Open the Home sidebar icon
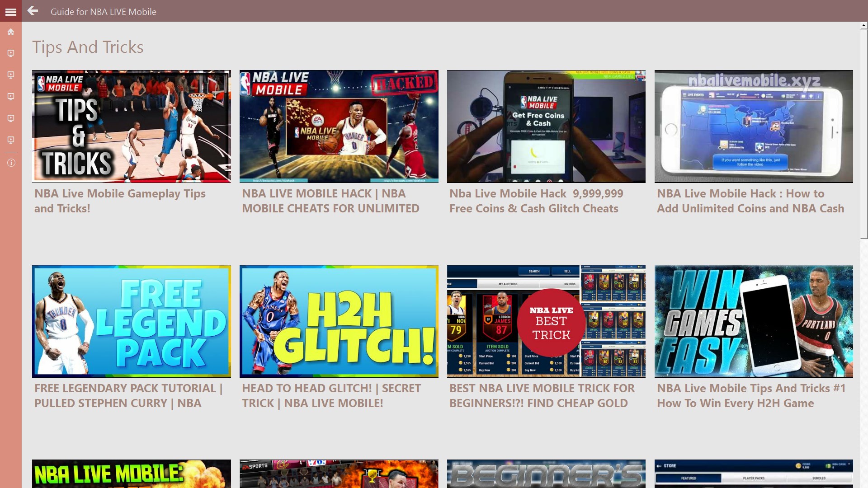The image size is (868, 488). click(11, 32)
